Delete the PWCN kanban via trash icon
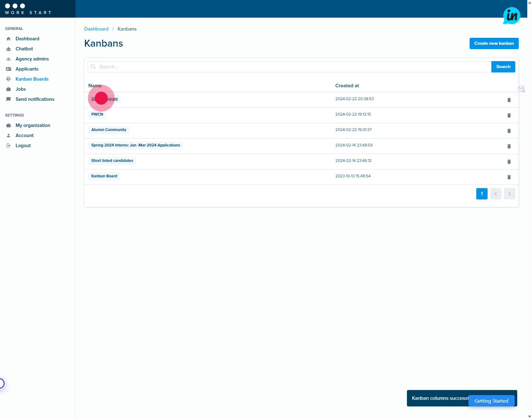The height and width of the screenshot is (419, 532). 509,115
